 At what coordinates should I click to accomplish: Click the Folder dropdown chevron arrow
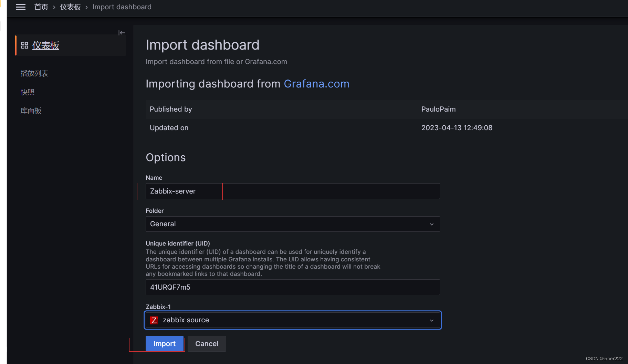click(432, 224)
